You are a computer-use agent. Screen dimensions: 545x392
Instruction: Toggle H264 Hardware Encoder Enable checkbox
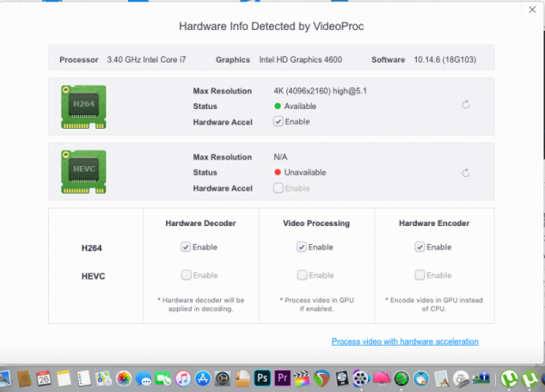[420, 247]
